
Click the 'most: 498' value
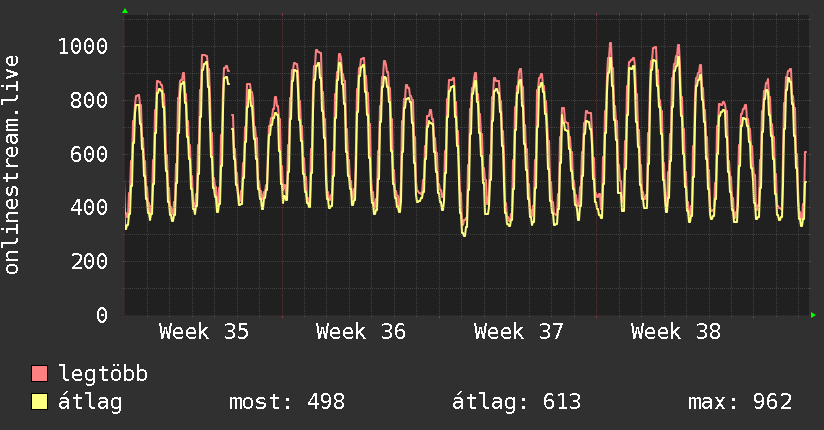click(287, 402)
